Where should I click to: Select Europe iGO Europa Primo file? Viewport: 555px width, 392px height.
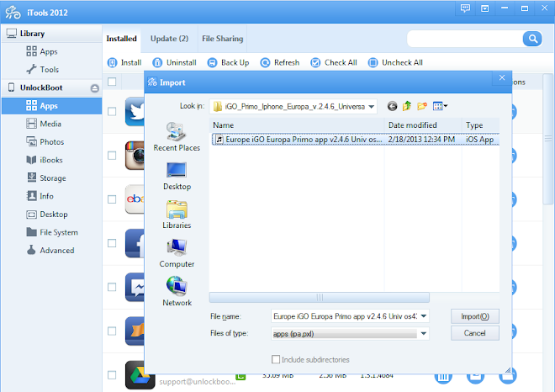point(355,140)
